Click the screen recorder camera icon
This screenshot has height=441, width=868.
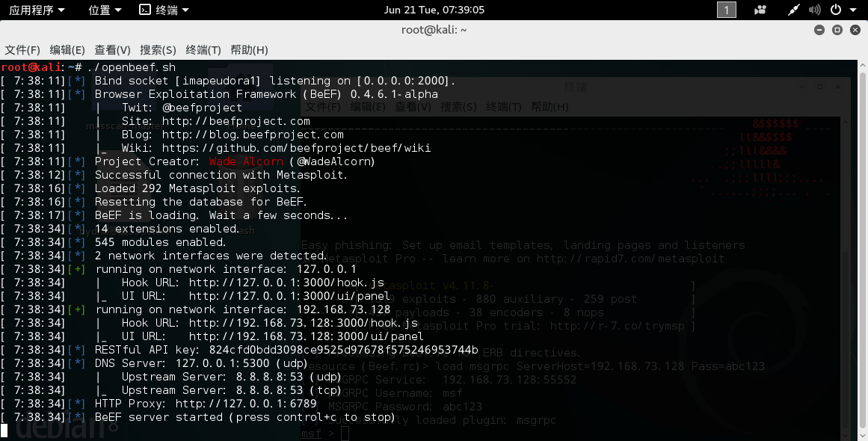pos(760,10)
